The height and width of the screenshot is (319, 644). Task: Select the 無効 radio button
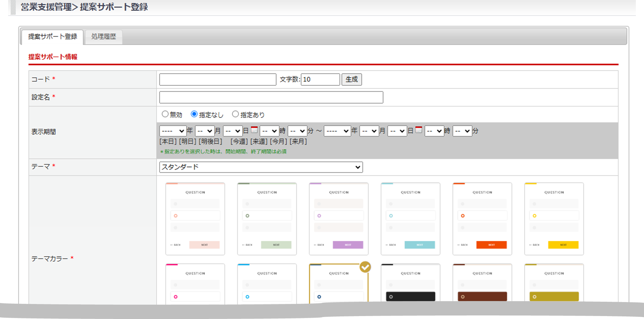pyautogui.click(x=165, y=114)
